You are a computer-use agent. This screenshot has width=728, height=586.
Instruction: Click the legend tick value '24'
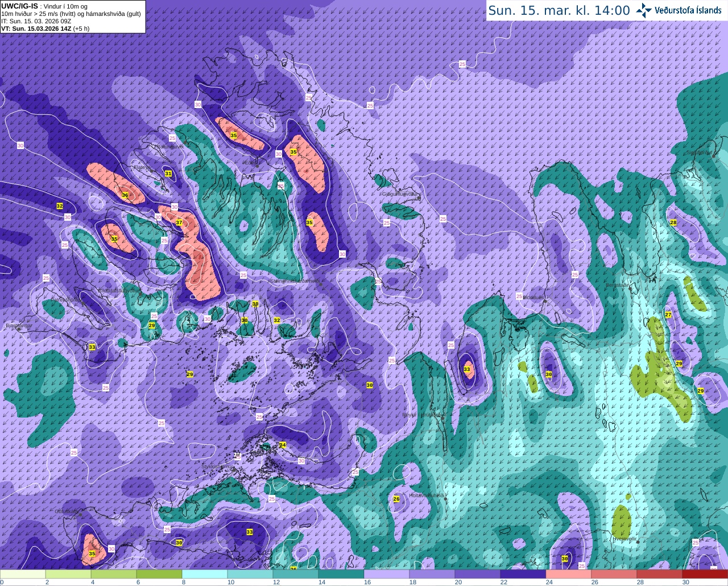click(x=549, y=582)
